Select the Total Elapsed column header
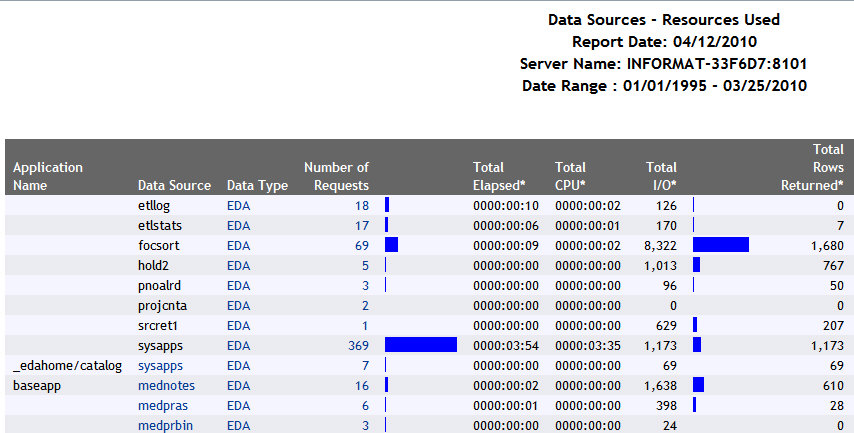This screenshot has width=854, height=433. (x=496, y=176)
